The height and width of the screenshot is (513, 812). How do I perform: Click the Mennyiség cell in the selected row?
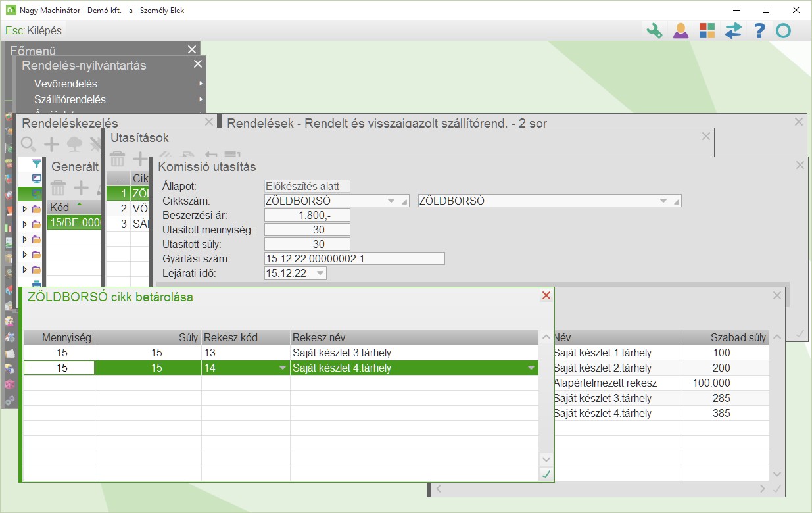tap(59, 368)
